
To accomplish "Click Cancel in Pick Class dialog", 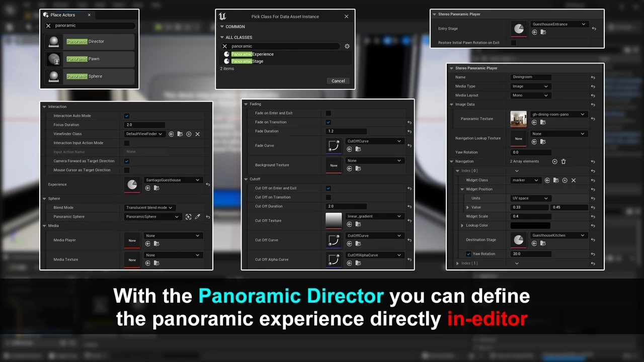I will [x=338, y=81].
